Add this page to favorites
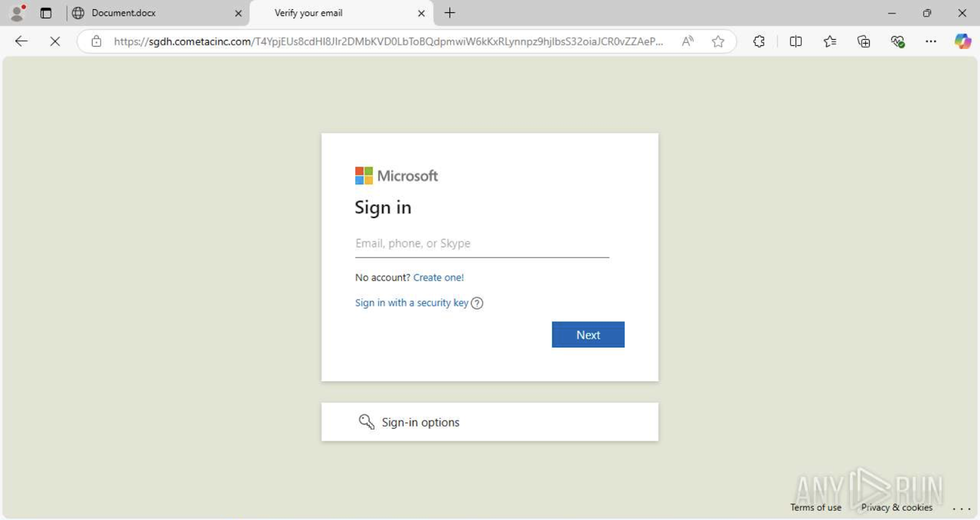The image size is (980, 520). pos(718,41)
